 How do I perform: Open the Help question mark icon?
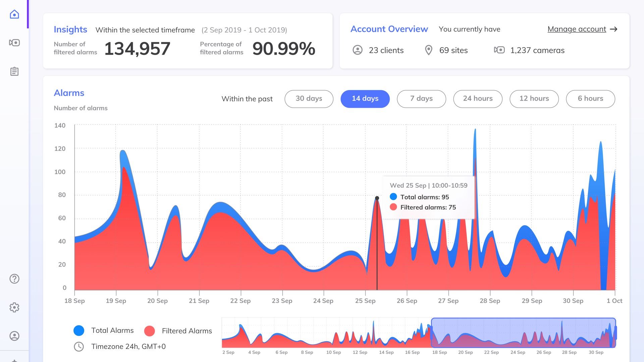pyautogui.click(x=14, y=279)
